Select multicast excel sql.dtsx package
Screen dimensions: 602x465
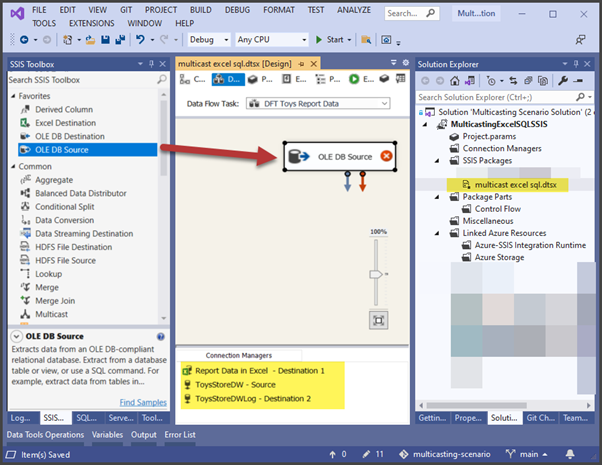click(x=515, y=185)
